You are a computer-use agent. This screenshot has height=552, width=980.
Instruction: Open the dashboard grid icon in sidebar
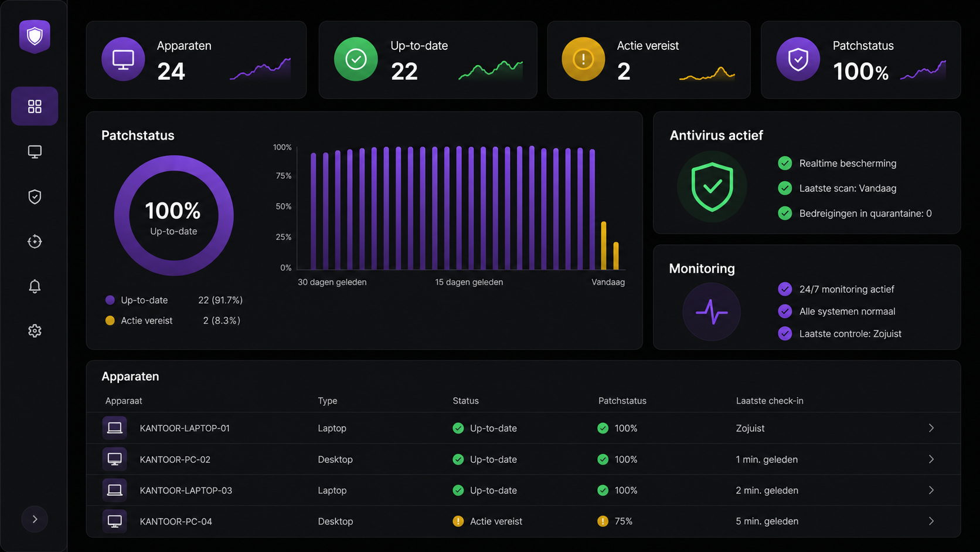click(x=35, y=106)
